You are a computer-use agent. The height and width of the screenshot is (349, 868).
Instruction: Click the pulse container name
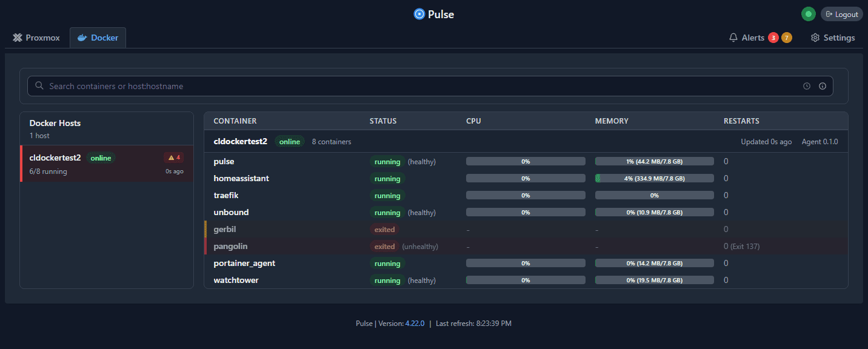tap(224, 162)
